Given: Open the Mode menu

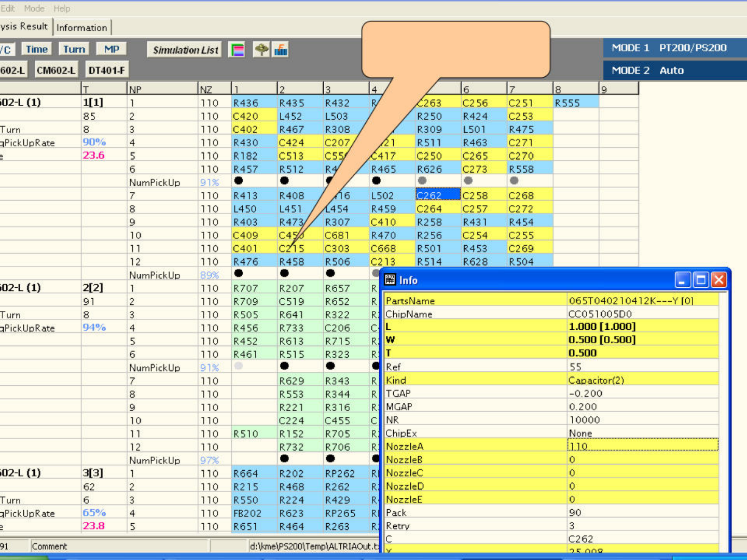Looking at the screenshot, I should point(34,8).
